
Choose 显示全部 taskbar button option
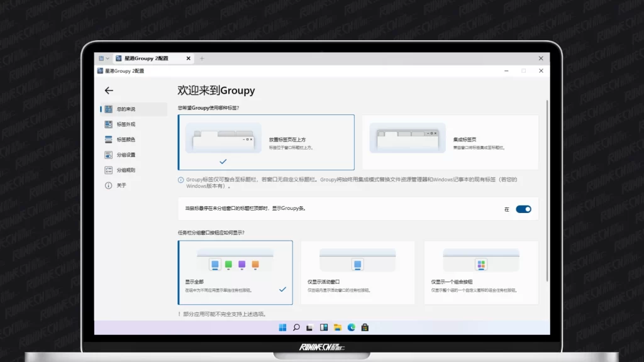(235, 272)
